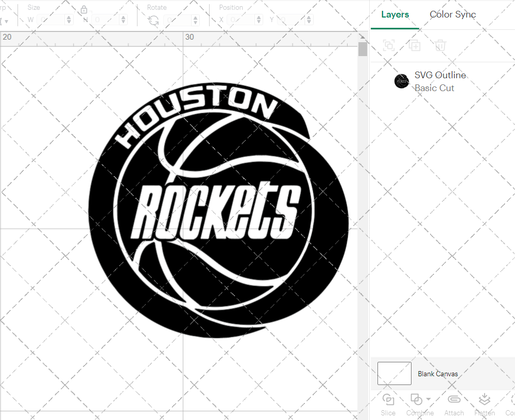Click the Layers tab

(x=394, y=14)
